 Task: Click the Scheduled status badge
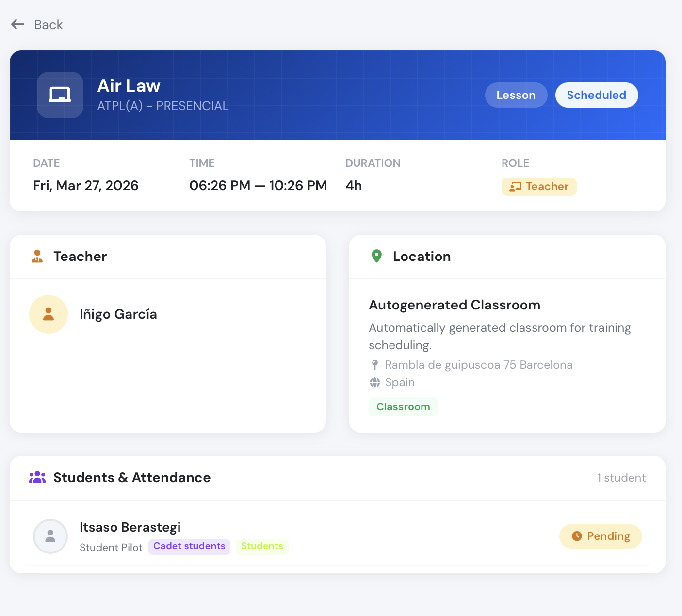click(x=597, y=95)
